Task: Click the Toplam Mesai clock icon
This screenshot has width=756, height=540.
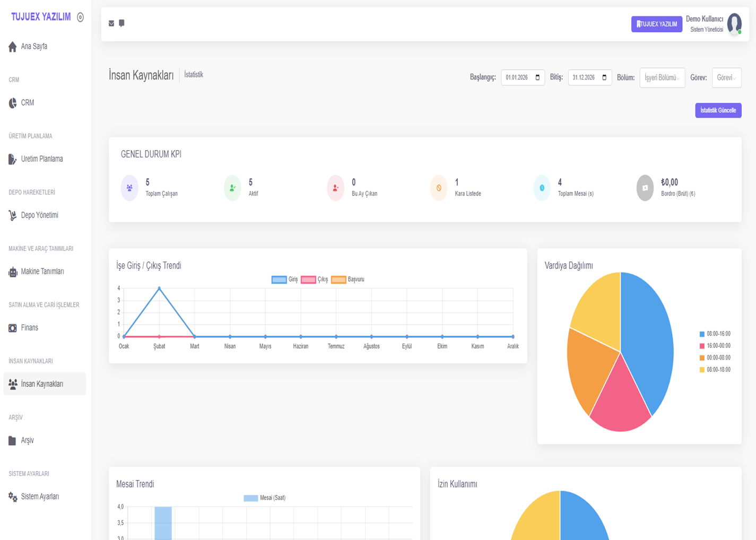Action: coord(542,188)
